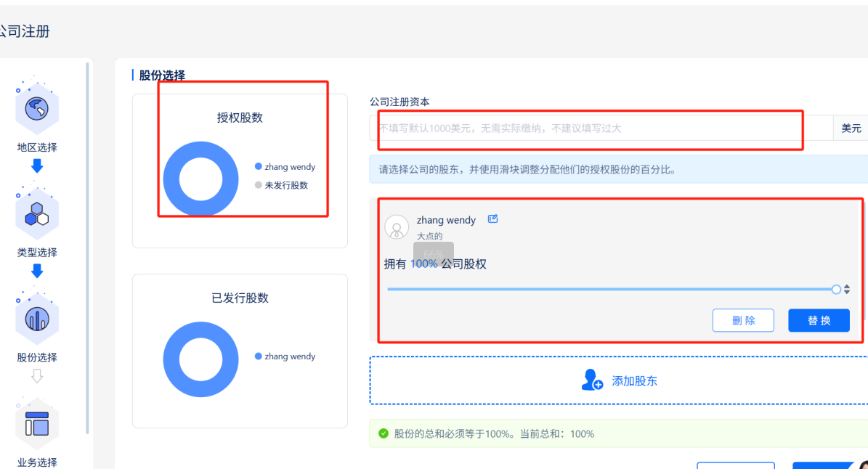Viewport: 868px width, 469px height.
Task: Click the 当前总和：100% status text
Action: (x=557, y=433)
